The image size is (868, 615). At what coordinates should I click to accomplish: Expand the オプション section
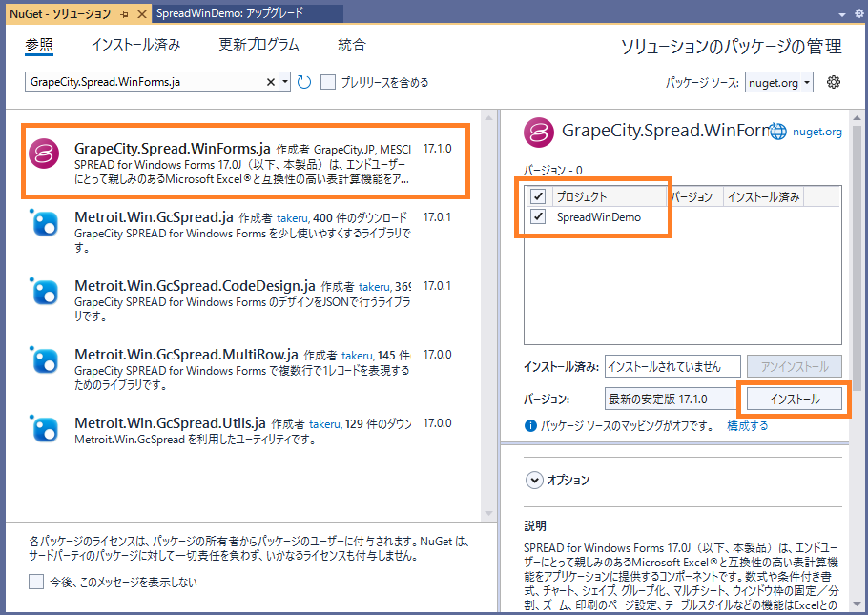point(534,480)
